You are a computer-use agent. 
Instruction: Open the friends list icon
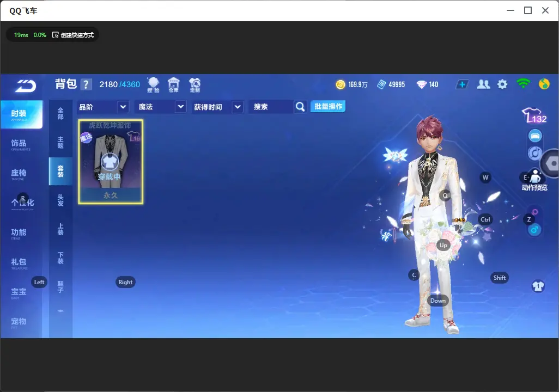483,84
